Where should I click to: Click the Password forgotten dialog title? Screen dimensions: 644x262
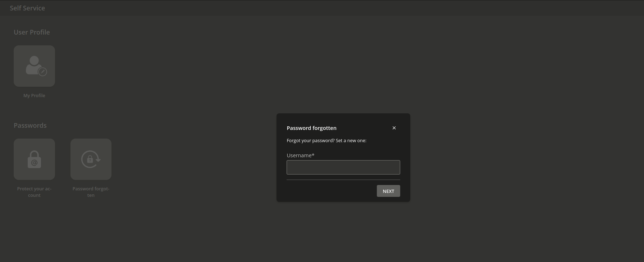[311, 128]
